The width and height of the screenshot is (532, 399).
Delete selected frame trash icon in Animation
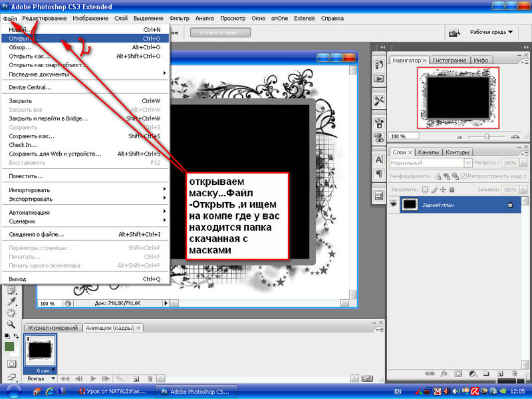150,378
